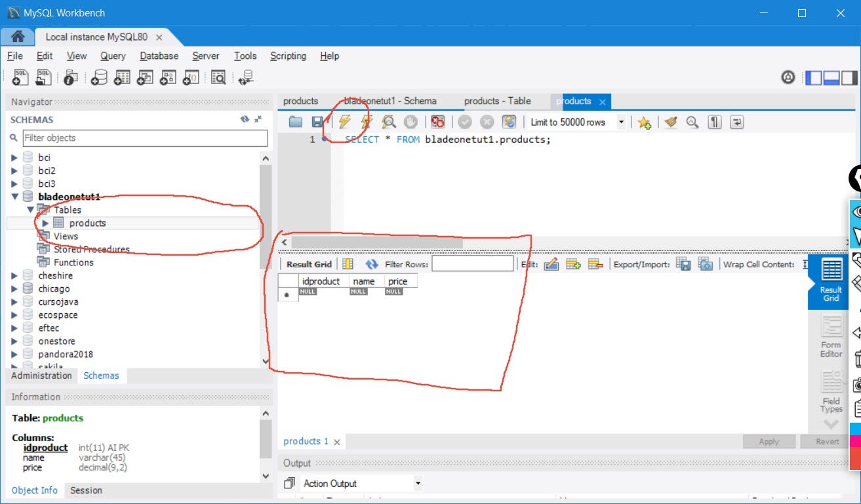This screenshot has width=861, height=504.
Task: Open the Database menu
Action: pyautogui.click(x=159, y=56)
